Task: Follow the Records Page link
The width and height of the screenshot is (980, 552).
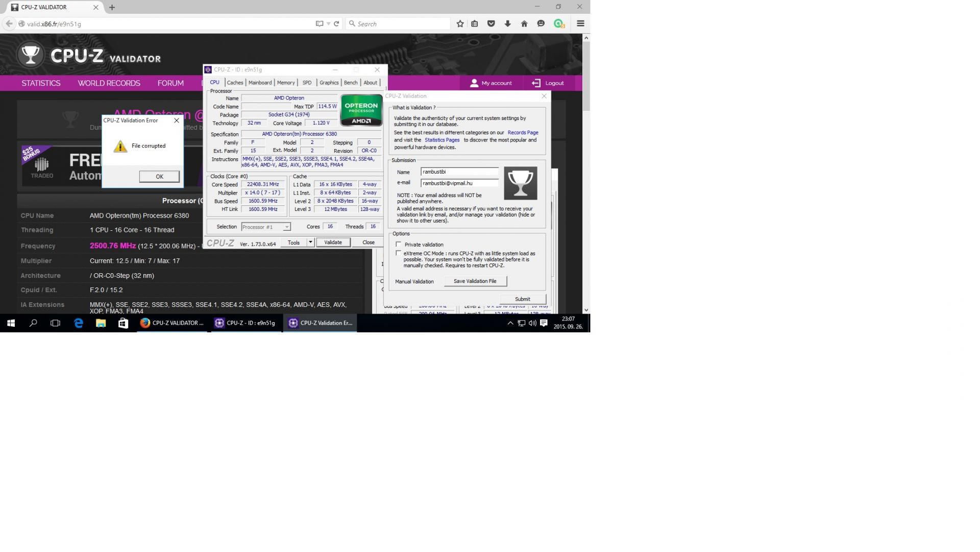Action: click(x=523, y=133)
